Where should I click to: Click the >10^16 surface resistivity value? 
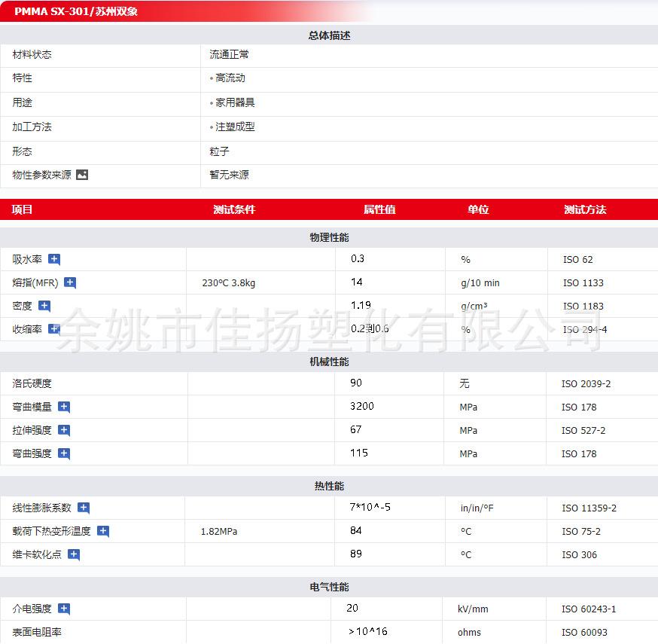coord(368,631)
